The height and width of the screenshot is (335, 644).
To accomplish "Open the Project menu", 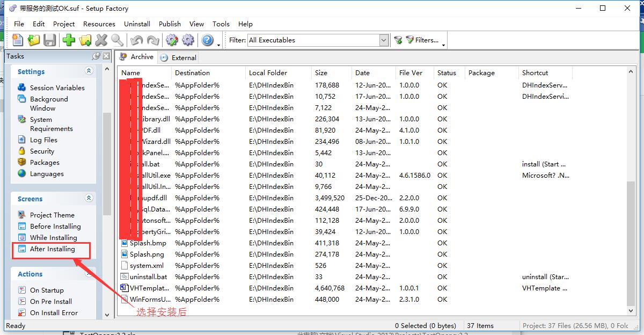I will coord(64,24).
